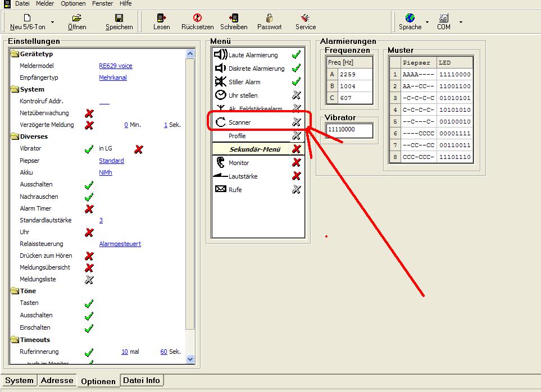Open the dropdown arrow next to COM

pyautogui.click(x=461, y=22)
